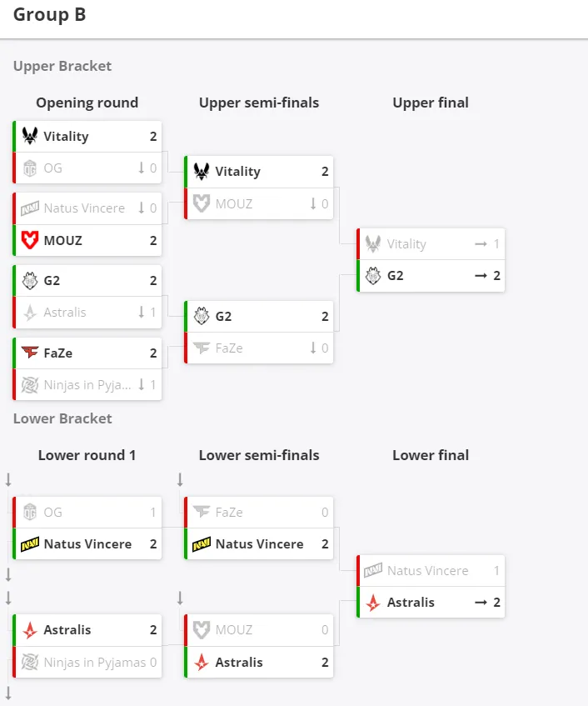Click the Ninjas in Pyjamas logo in Lower round 1
Image resolution: width=588 pixels, height=706 pixels.
30,662
